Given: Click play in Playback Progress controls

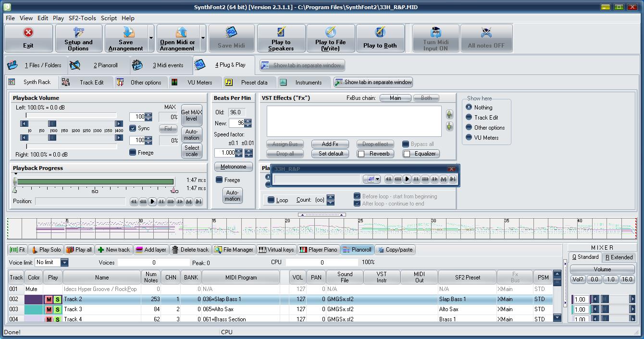Looking at the screenshot, I should pyautogui.click(x=152, y=202).
